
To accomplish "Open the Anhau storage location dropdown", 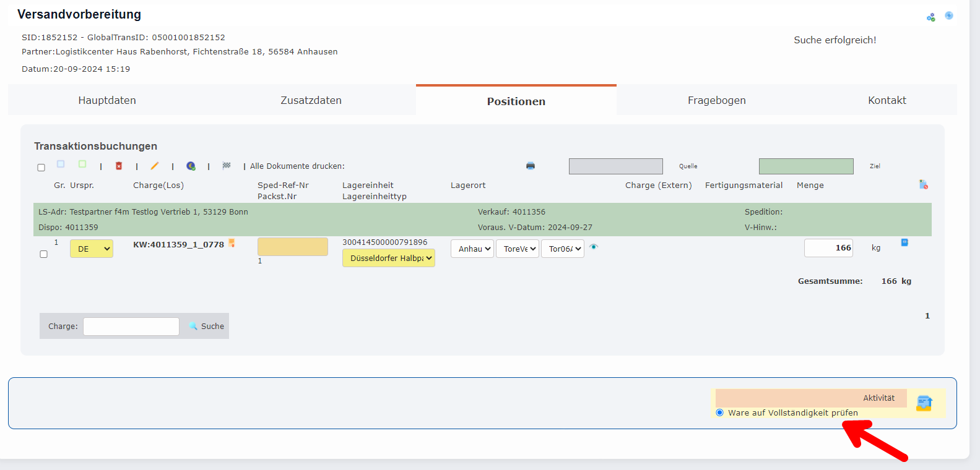I will (x=472, y=249).
